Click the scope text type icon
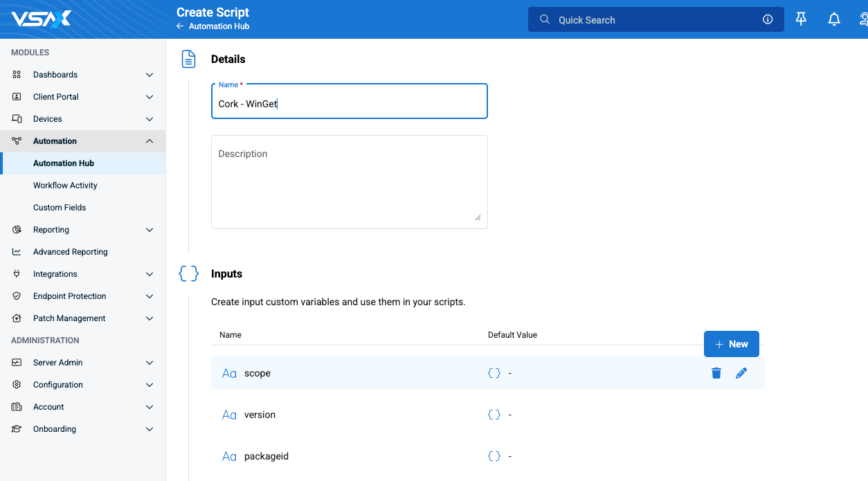This screenshot has width=868, height=481. 229,374
